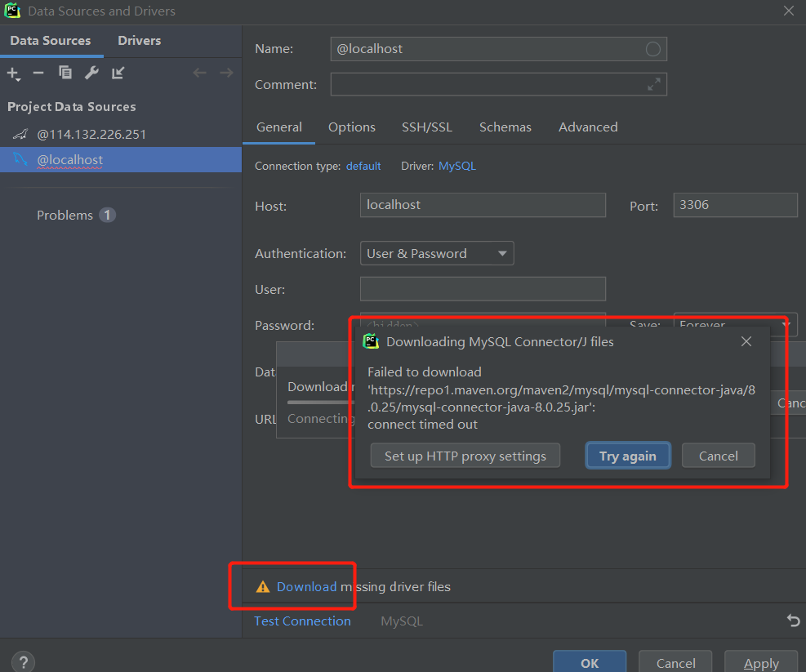Open the Schemas tab
Image resolution: width=806 pixels, height=672 pixels.
[505, 127]
